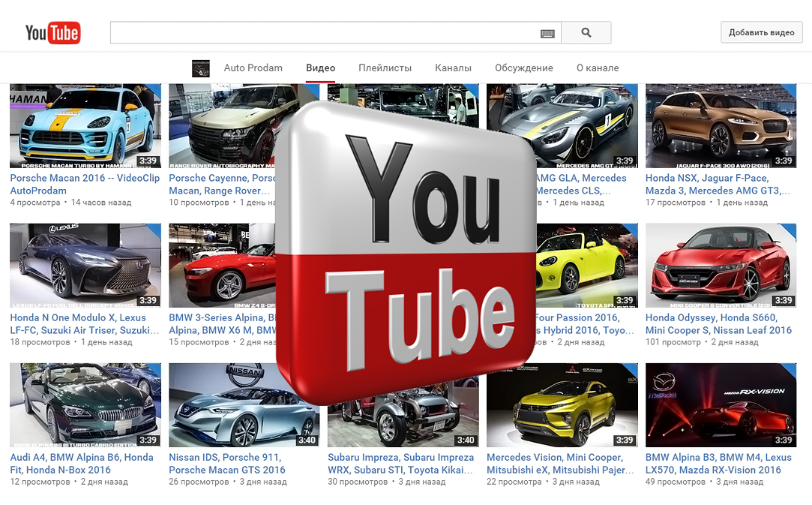
Task: Go to the Обсуждение tab
Action: [x=523, y=68]
